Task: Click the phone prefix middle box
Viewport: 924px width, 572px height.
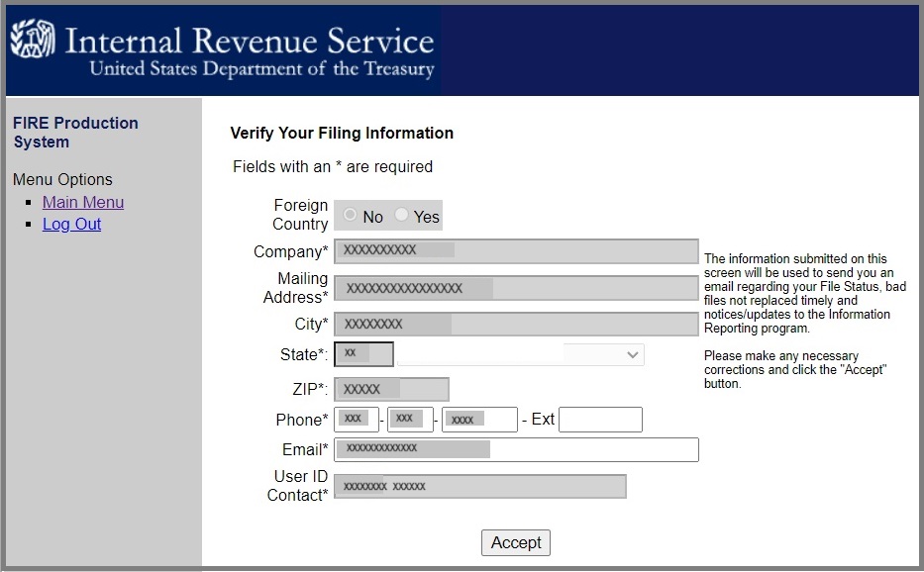Action: point(410,420)
